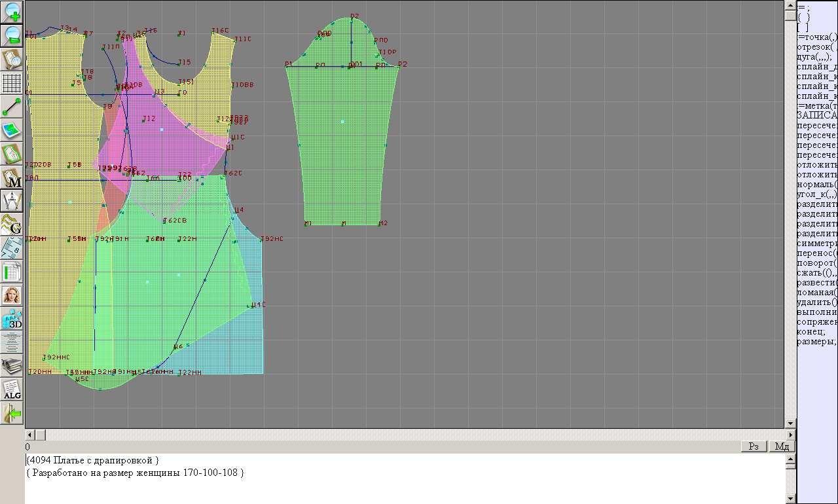The height and width of the screenshot is (504, 838).
Task: Click the ALG algorithm icon
Action: 12,389
